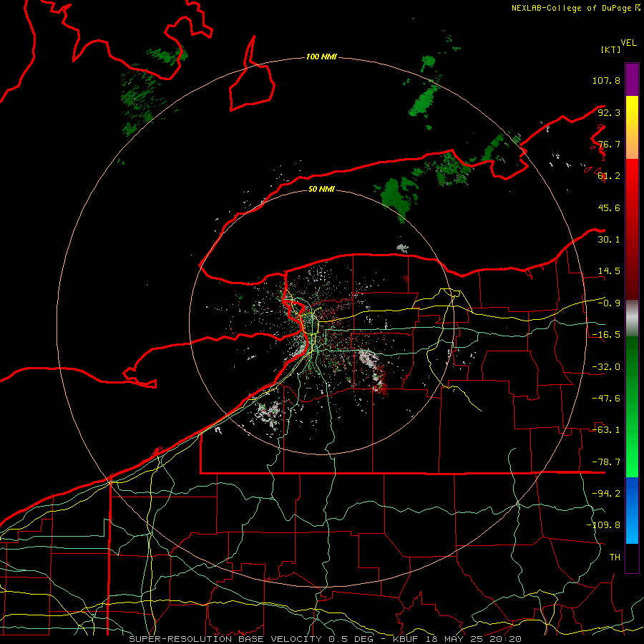Click the purple segment of the color bar
The image size is (644, 644).
tap(632, 79)
